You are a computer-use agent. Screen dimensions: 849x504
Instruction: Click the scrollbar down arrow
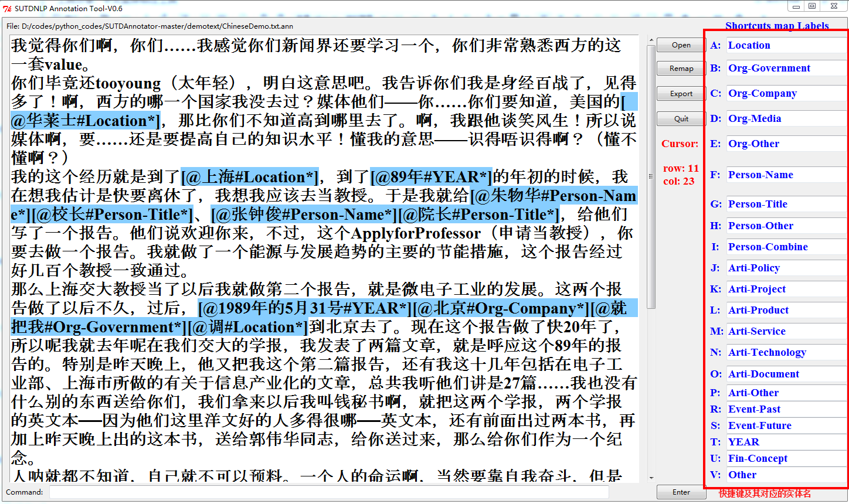651,478
